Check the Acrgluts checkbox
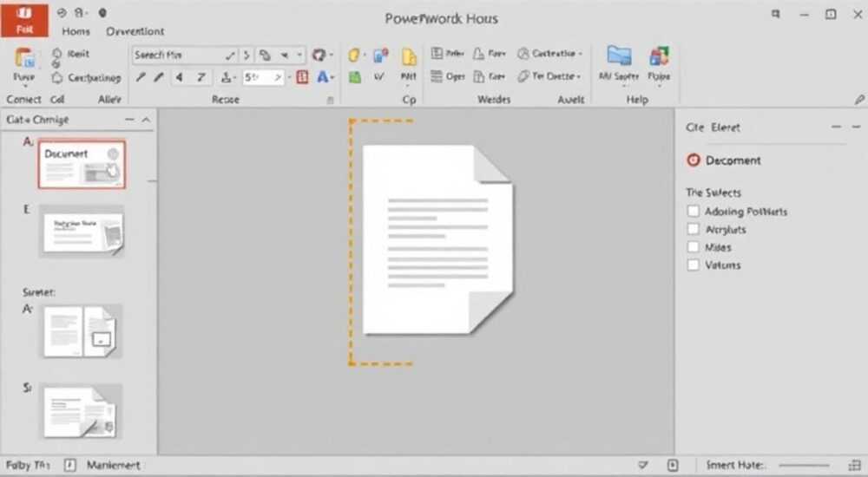 coord(693,229)
